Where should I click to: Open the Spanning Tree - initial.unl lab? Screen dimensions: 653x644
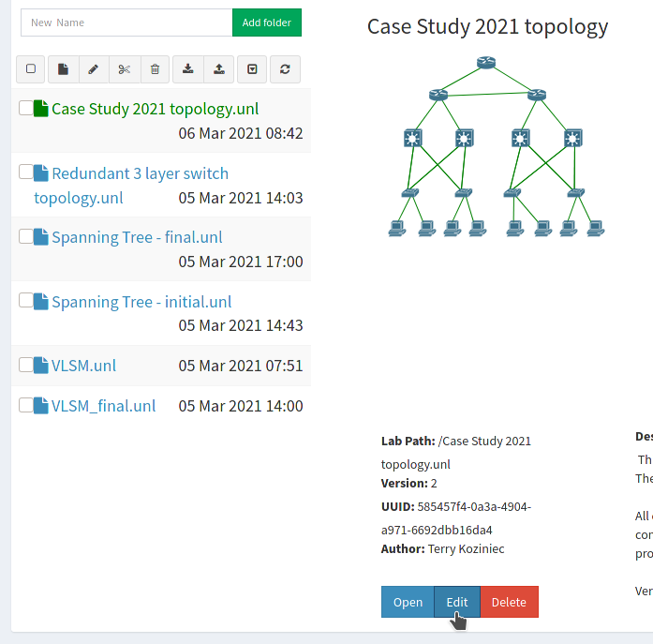click(x=141, y=302)
